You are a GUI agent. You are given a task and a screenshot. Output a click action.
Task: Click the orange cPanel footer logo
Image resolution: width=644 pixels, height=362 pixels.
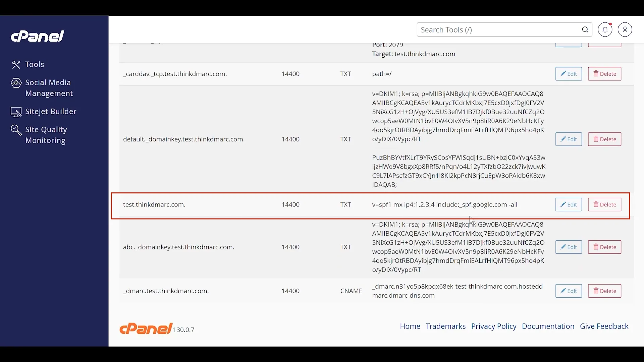point(146,328)
